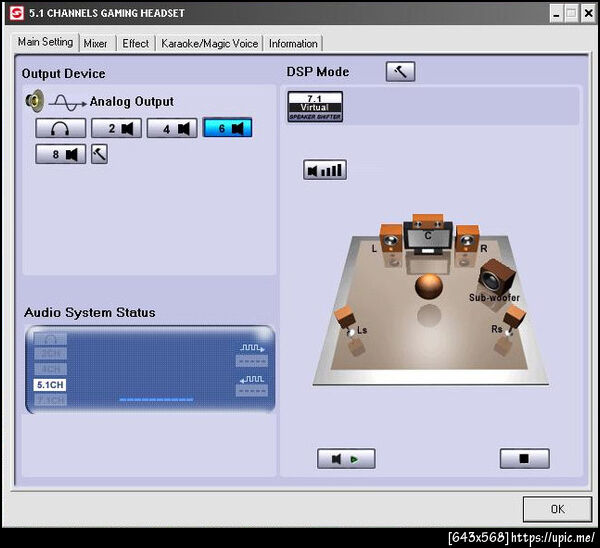Switch to the Mixer tab
This screenshot has width=600, height=548.
(x=96, y=44)
